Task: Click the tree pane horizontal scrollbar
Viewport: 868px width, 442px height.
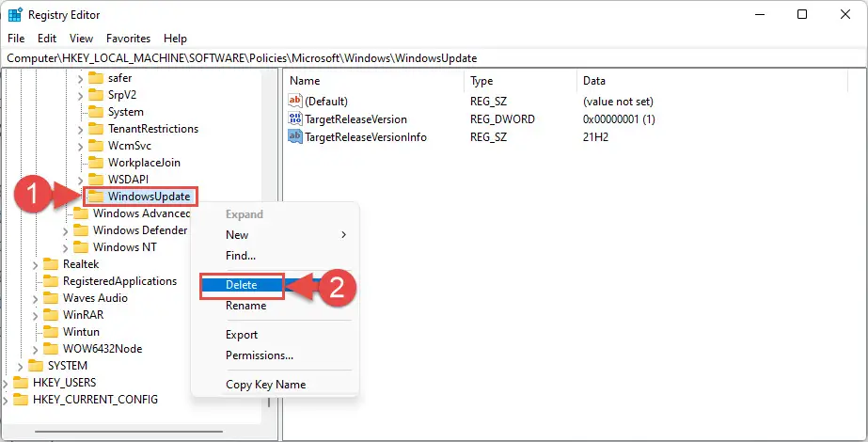Action: 129,432
